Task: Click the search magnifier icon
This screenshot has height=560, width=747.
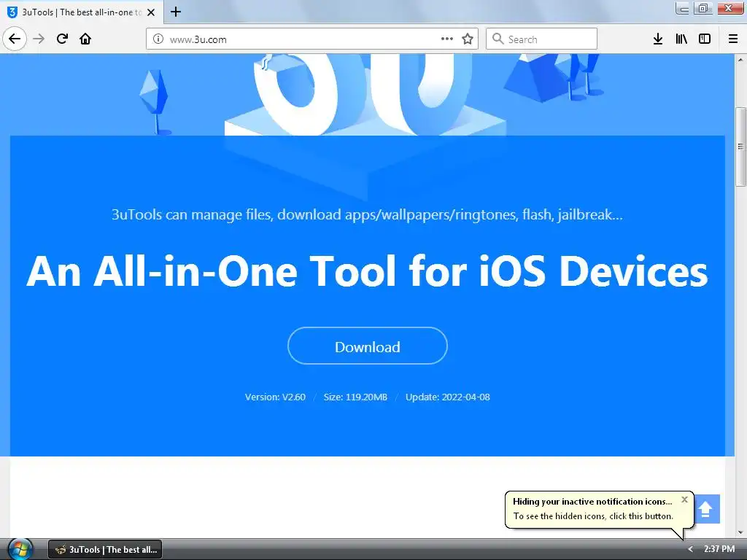Action: click(x=498, y=39)
